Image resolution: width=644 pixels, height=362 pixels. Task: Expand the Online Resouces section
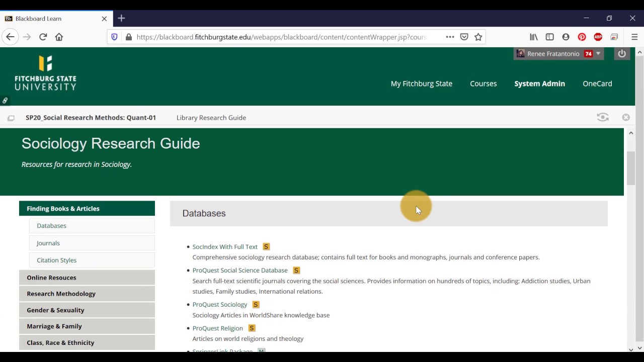[x=87, y=278]
